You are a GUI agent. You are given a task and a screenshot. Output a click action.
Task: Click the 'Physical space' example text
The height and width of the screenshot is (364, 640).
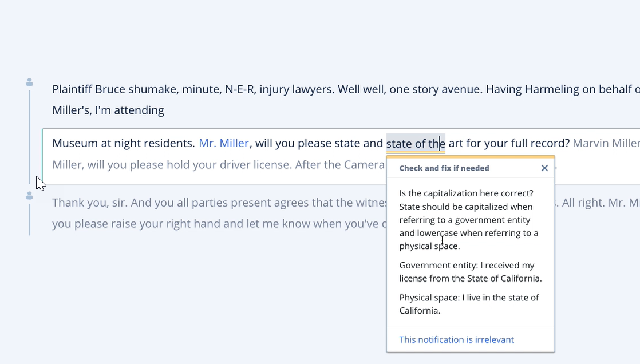coord(469,304)
